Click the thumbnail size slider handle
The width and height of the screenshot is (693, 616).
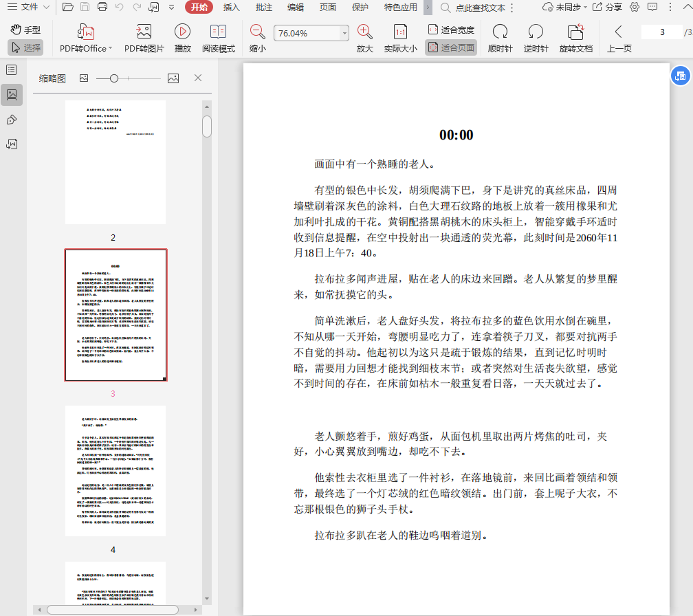coord(114,78)
